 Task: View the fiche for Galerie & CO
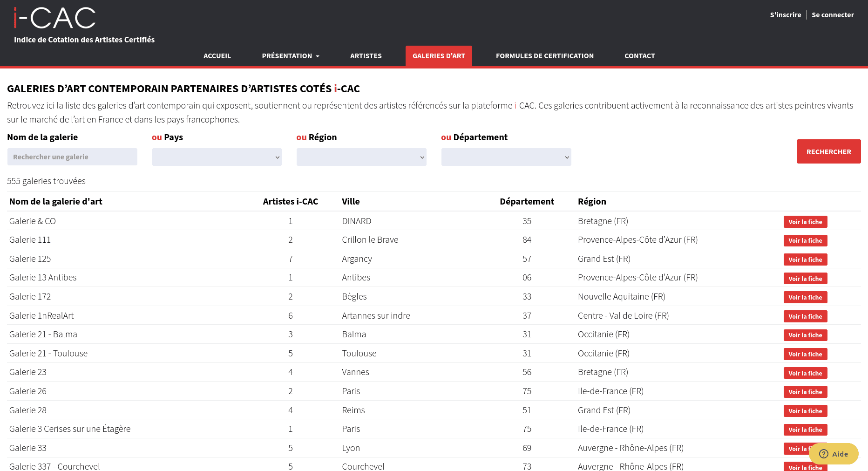point(805,222)
